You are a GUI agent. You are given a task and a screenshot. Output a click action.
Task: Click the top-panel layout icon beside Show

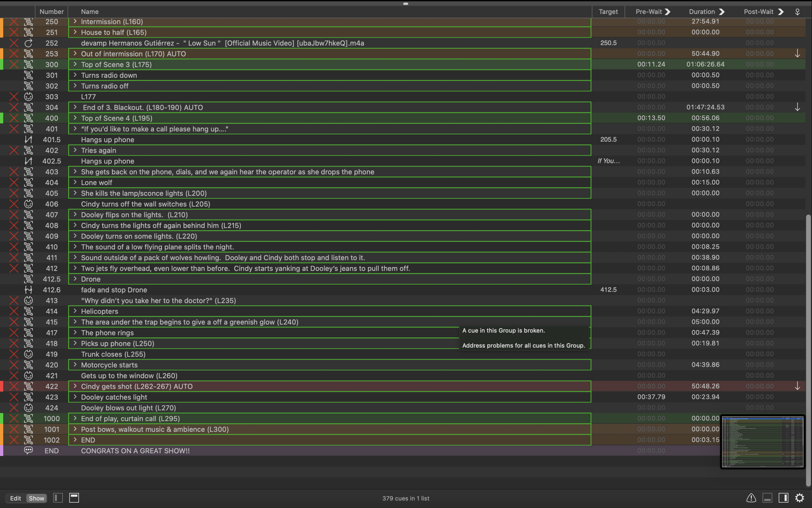pyautogui.click(x=74, y=498)
